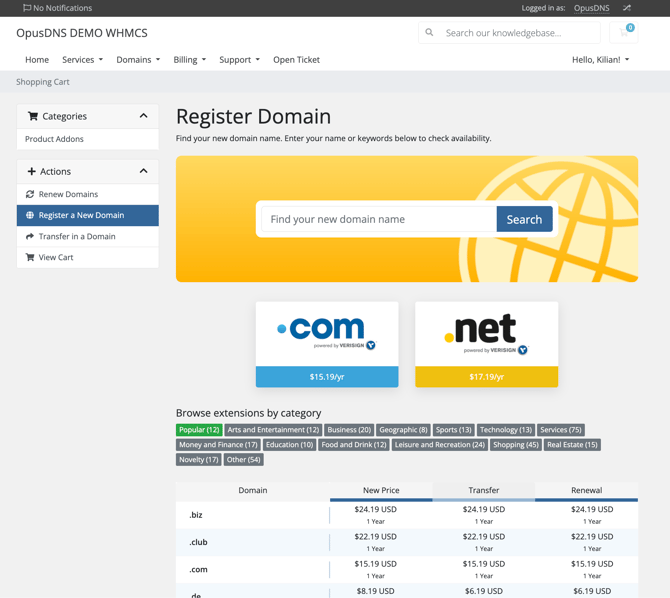Filter by Real Estate (15) category

tap(572, 445)
